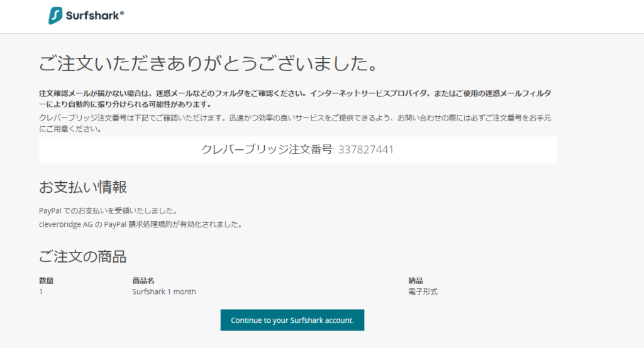644x348 pixels.
Task: Click the bold 注文確認メールが届かない場合は notice
Action: click(x=295, y=99)
